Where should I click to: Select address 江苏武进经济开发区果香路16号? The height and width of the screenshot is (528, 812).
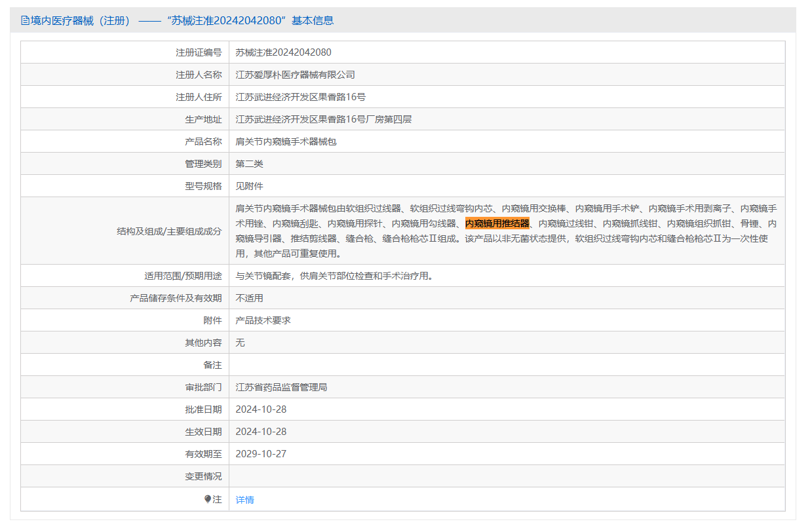300,97
